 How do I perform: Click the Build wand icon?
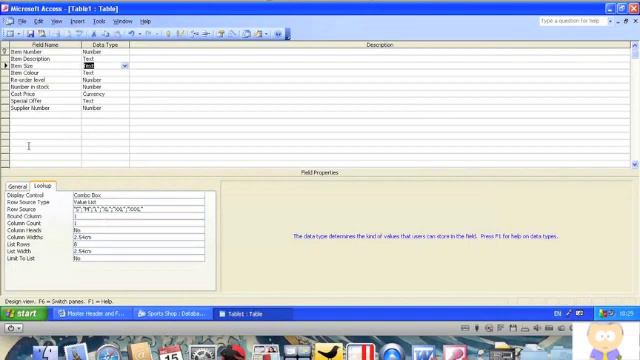point(233,34)
